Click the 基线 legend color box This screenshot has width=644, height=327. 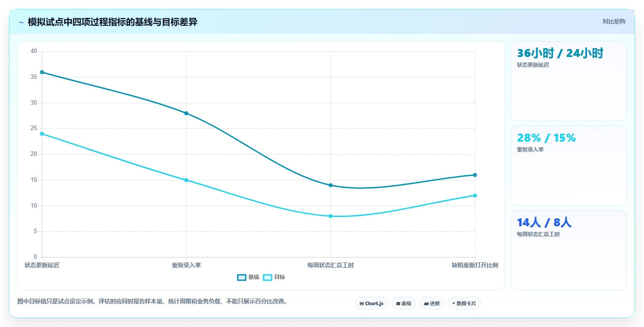(x=242, y=277)
